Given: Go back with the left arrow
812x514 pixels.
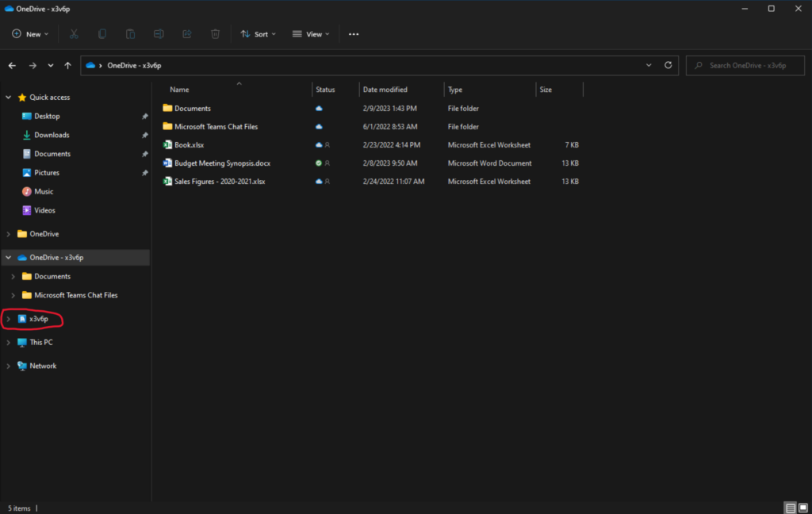Looking at the screenshot, I should (12, 65).
